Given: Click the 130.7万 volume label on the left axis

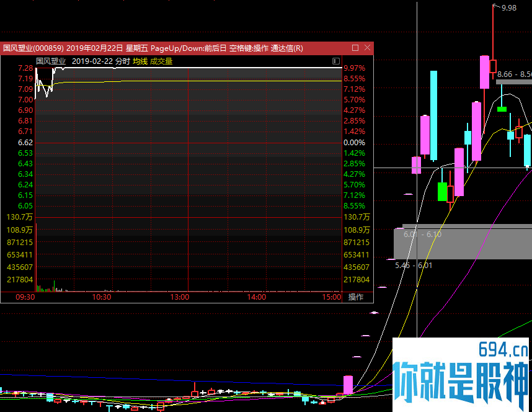Looking at the screenshot, I should tap(20, 217).
